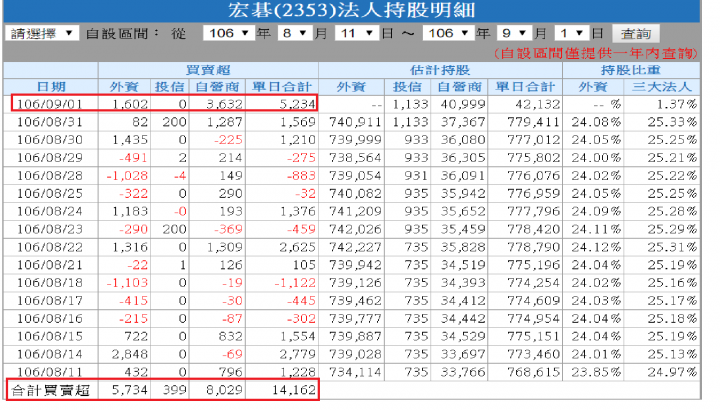
Task: Click the 740,911 holding on 106/08/31
Action: (x=355, y=122)
